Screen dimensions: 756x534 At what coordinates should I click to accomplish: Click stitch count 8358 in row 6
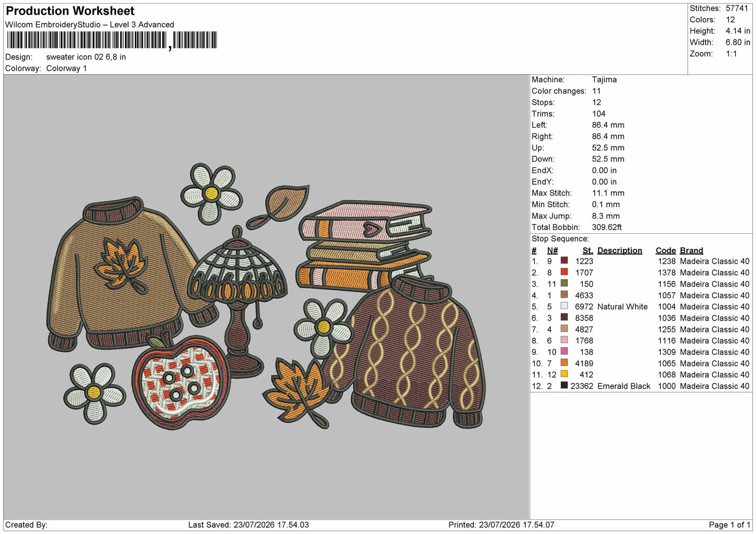[x=584, y=318]
